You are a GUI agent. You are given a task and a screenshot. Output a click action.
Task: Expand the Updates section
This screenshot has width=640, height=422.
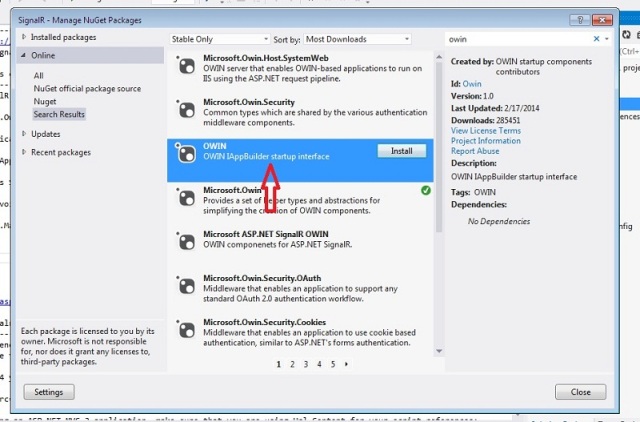click(x=24, y=133)
